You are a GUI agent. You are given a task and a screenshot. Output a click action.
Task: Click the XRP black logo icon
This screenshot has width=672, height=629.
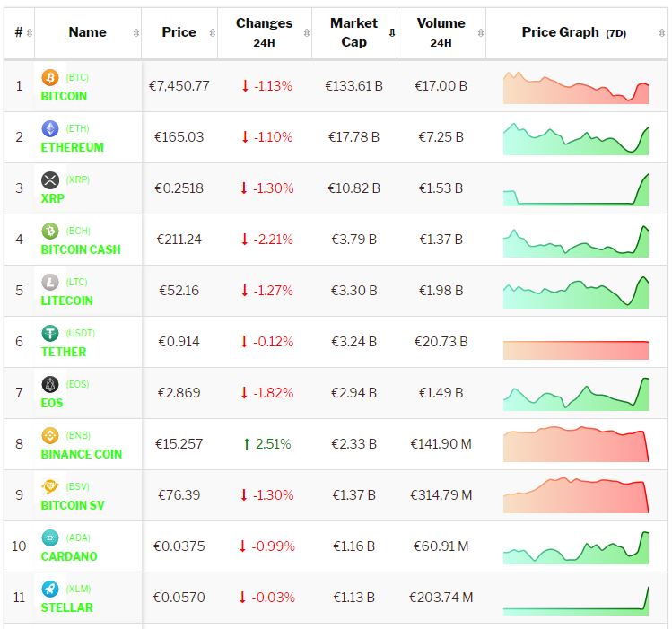[x=50, y=180]
